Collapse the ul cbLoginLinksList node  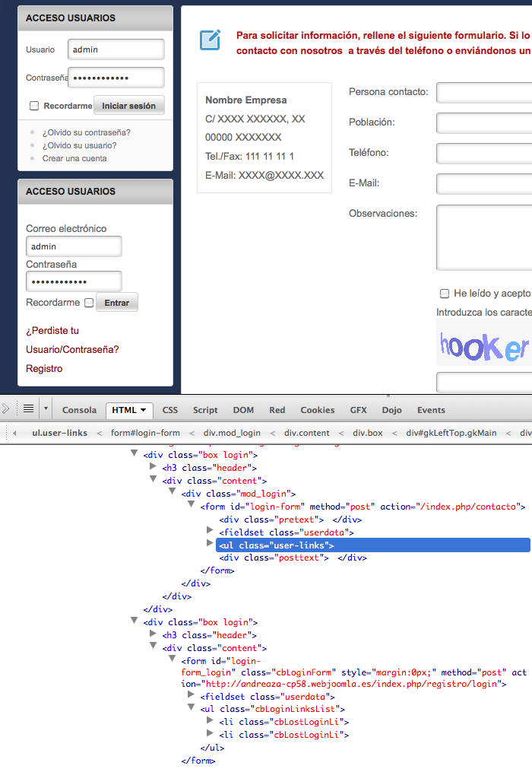click(191, 707)
